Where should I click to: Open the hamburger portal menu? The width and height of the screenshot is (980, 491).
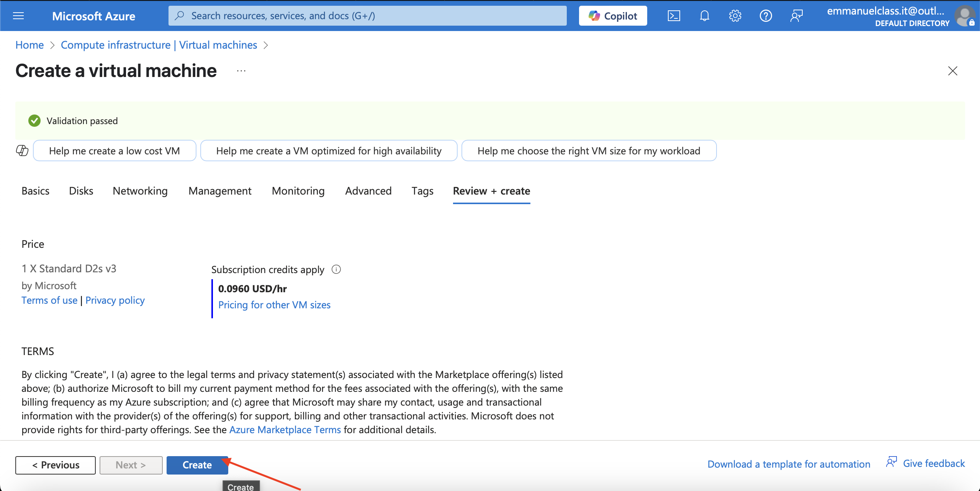click(18, 16)
